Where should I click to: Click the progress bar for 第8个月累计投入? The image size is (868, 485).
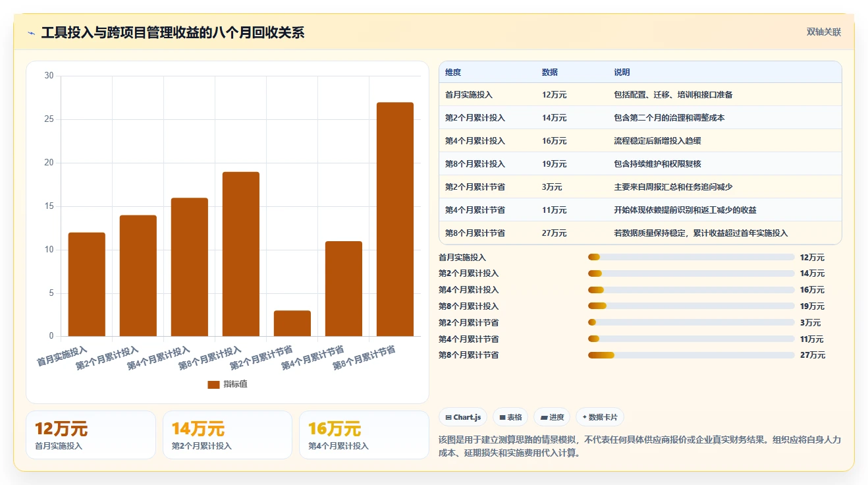click(x=692, y=306)
